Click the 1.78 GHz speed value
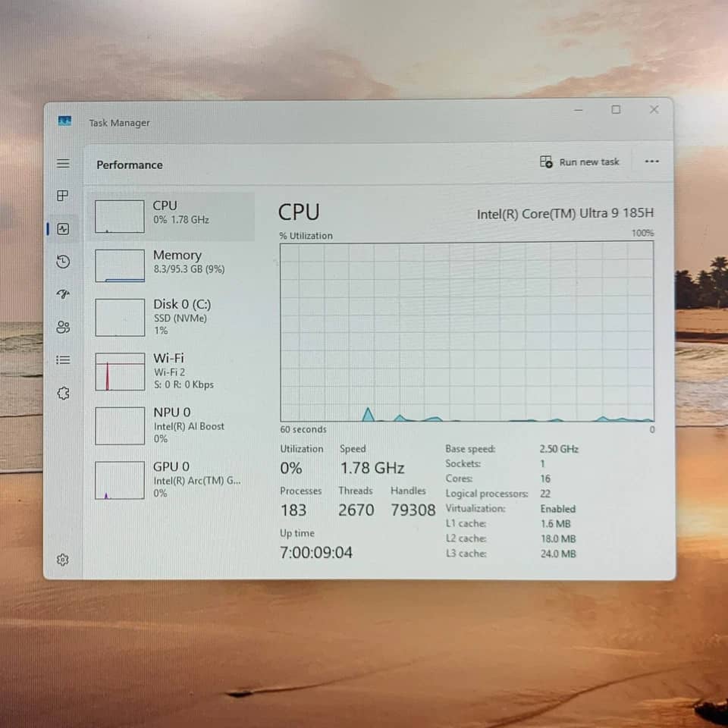 click(372, 468)
